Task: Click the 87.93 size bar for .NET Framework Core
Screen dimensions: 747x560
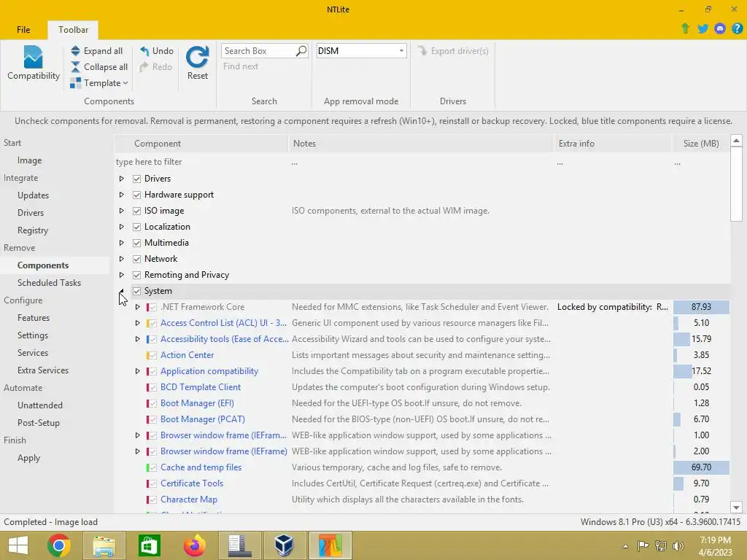Action: click(701, 307)
